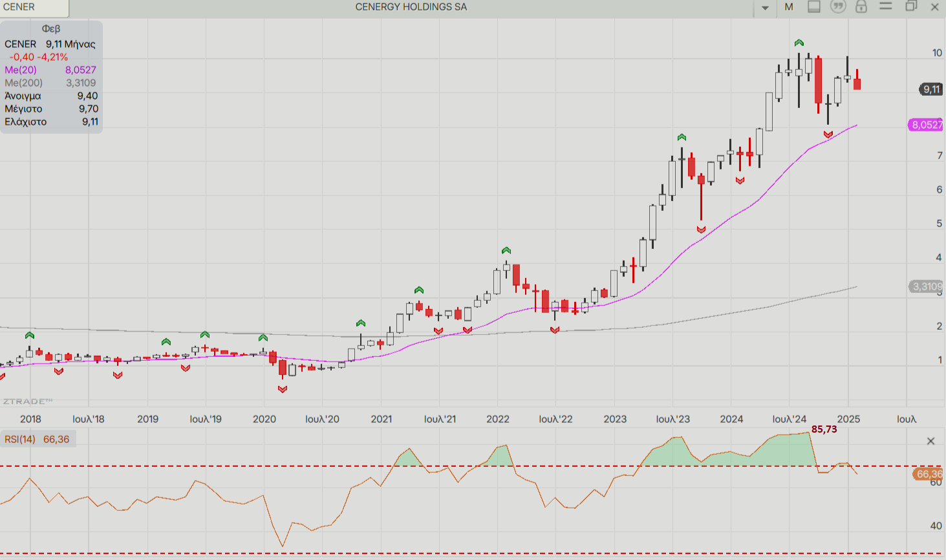
Task: Click the Me(20) moving average legend entry
Action: [21, 70]
